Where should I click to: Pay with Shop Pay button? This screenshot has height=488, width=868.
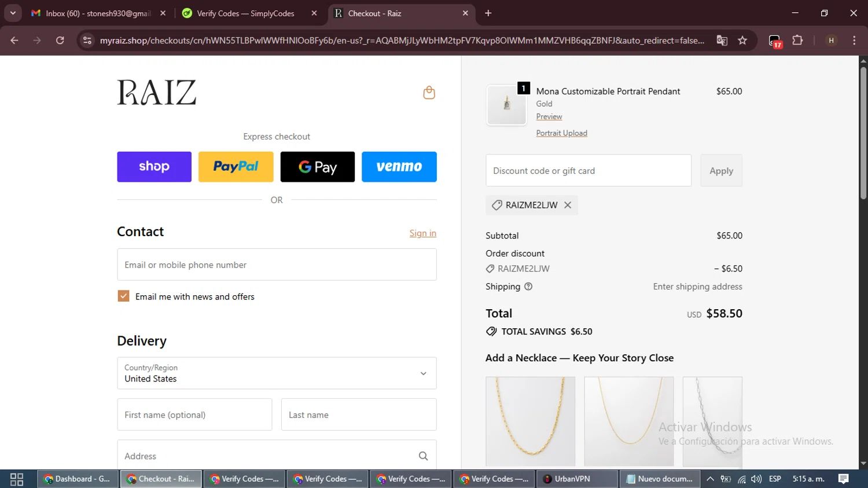click(x=154, y=167)
